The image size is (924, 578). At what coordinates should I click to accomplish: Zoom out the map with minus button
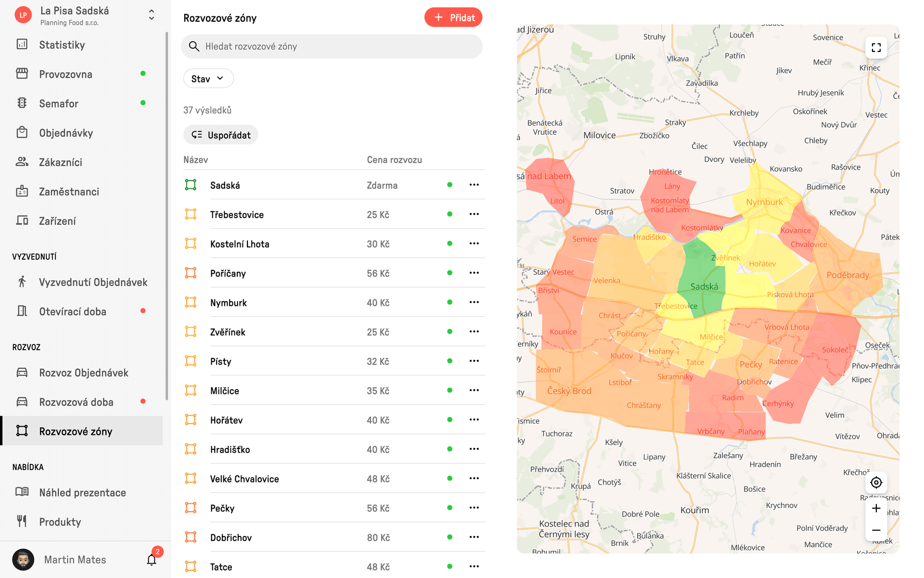pyautogui.click(x=876, y=530)
